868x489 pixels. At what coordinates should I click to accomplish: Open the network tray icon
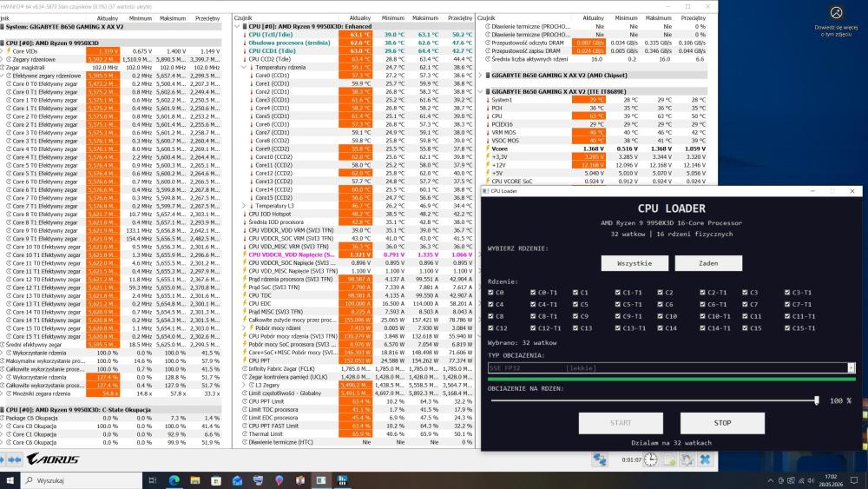click(801, 480)
